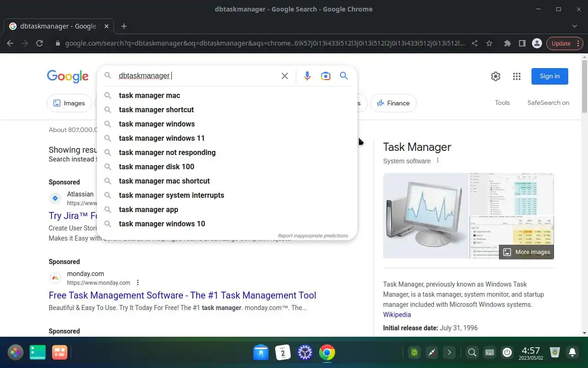Click the Chrome Update button
Screen dimensions: 588x368
click(x=565, y=43)
